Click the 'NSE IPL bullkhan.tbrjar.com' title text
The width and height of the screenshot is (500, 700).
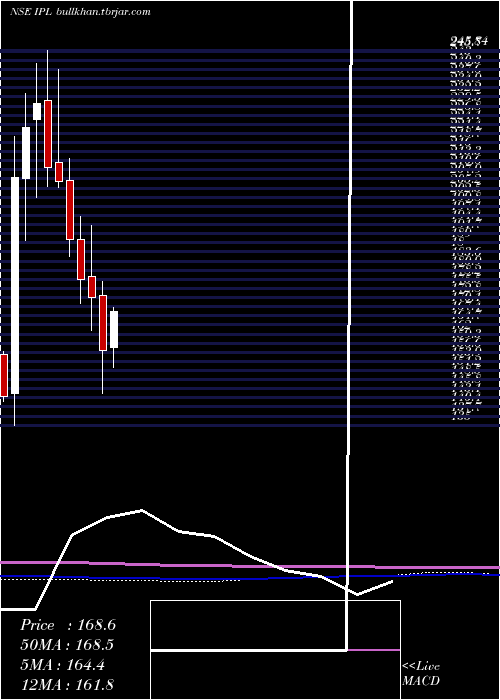(80, 12)
